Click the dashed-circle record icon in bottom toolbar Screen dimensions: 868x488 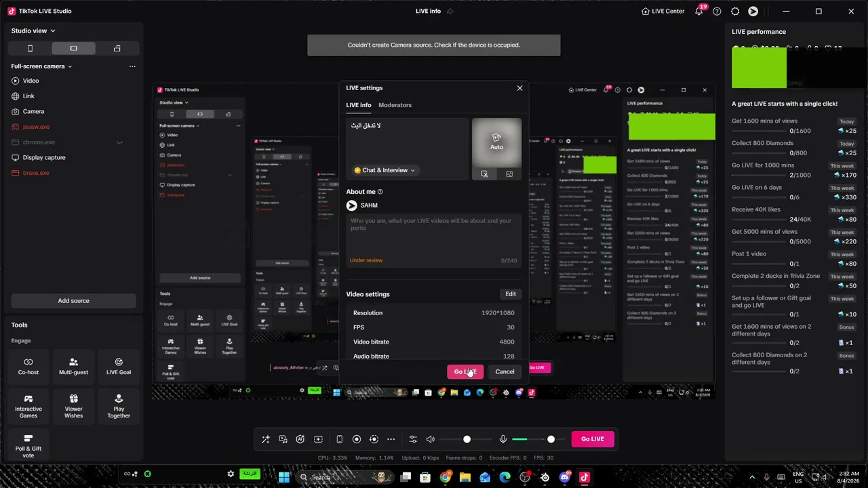[374, 439]
